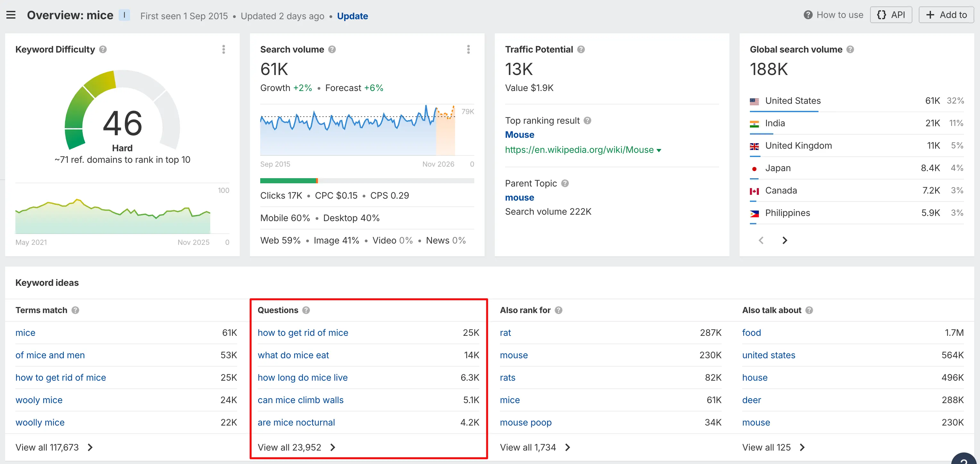Open the hamburger navigation menu
This screenshot has width=980, height=464.
tap(11, 15)
